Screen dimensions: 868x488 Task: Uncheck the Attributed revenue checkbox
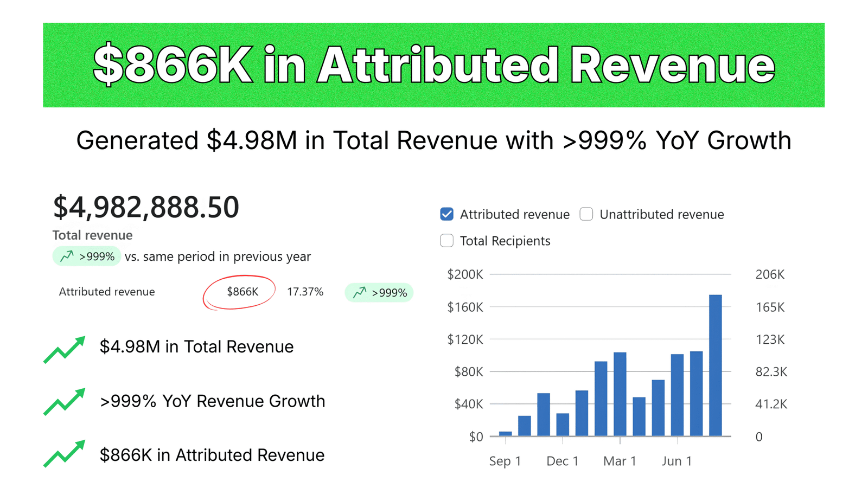coord(446,214)
